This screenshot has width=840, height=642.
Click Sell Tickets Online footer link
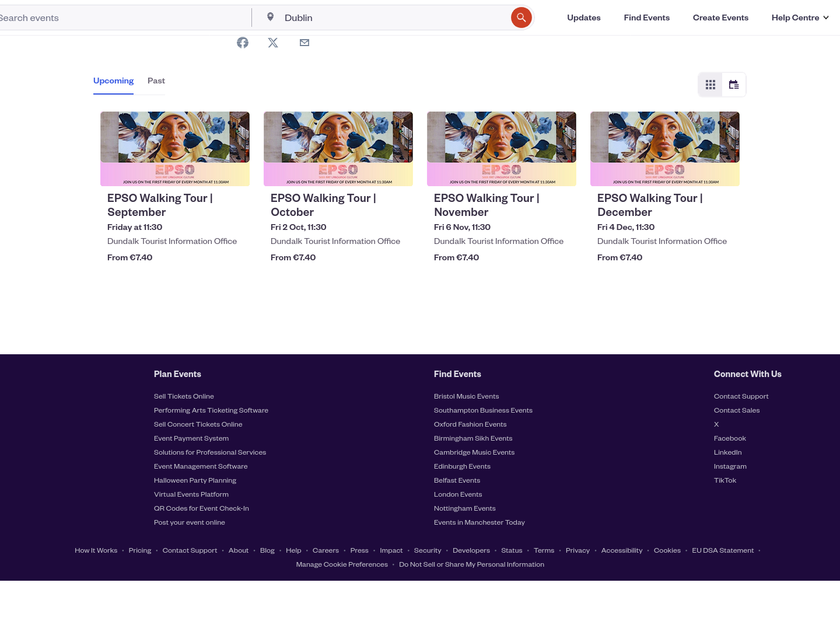(184, 396)
